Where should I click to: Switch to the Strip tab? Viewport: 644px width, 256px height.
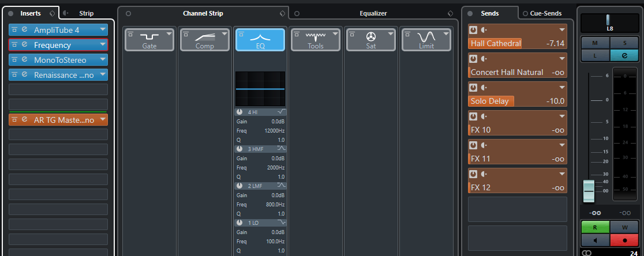click(x=86, y=13)
